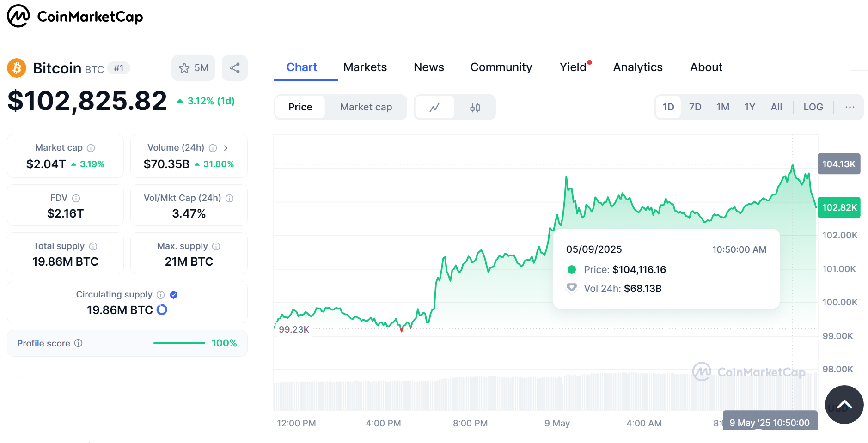The image size is (868, 443).
Task: Click the Volume (24h) info icon
Action: coord(213,148)
